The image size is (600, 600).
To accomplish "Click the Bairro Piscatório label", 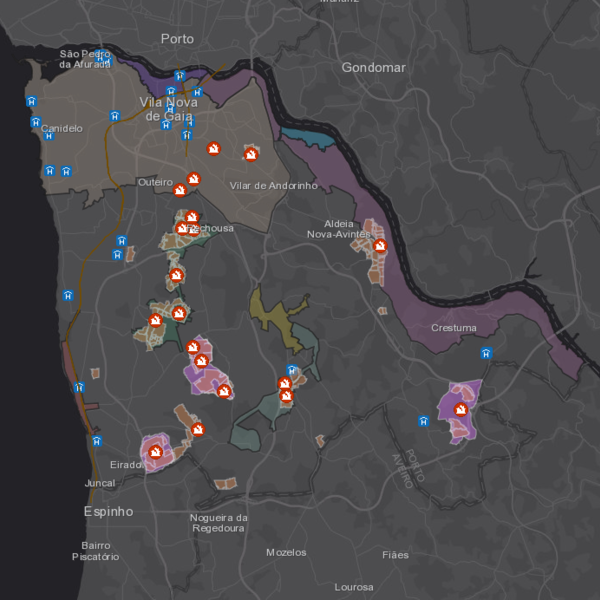I will [96, 551].
